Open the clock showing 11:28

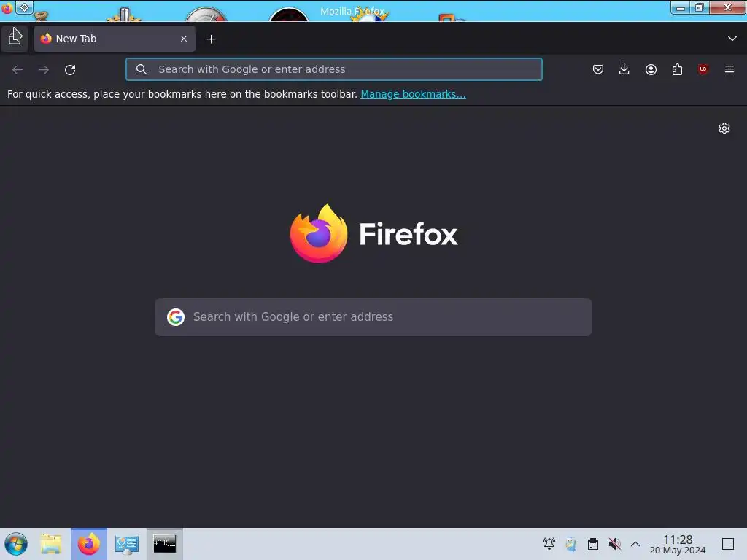tap(678, 544)
